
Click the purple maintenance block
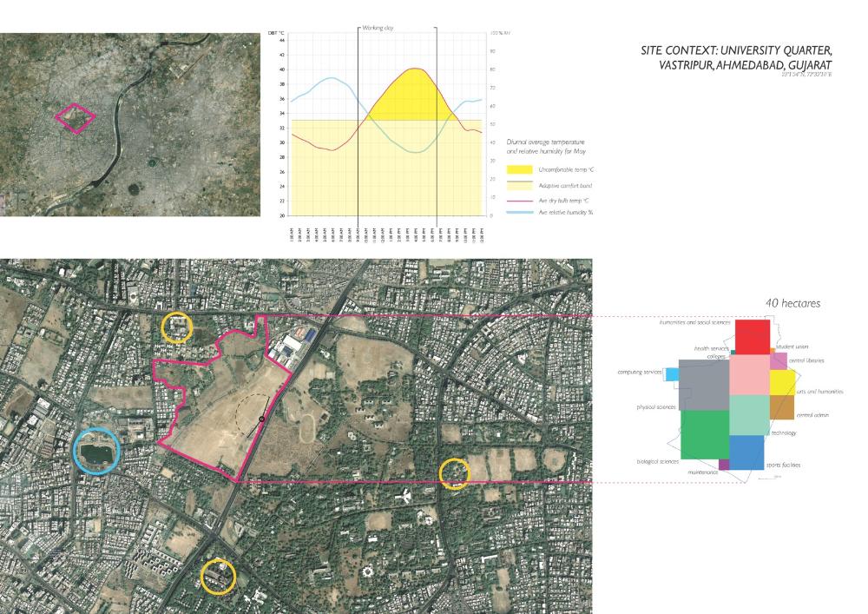pyautogui.click(x=724, y=465)
